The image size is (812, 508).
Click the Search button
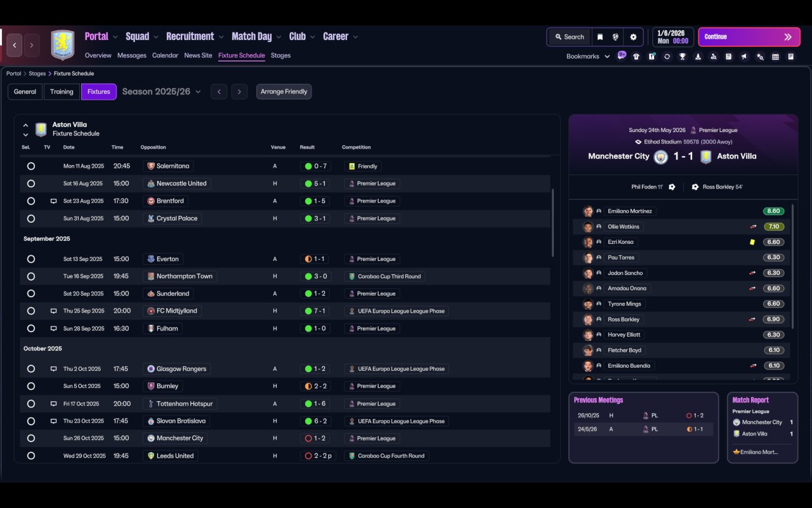pos(569,37)
